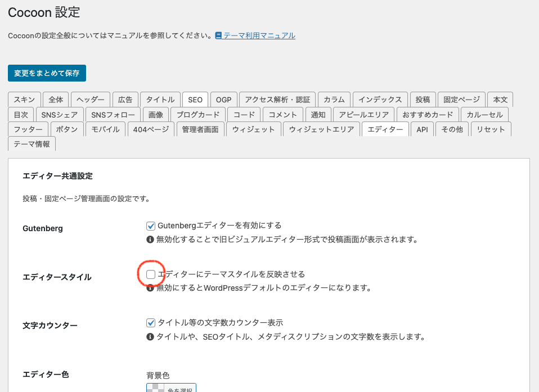The image size is (539, 392).
Task: Select the API tab
Action: pyautogui.click(x=422, y=129)
